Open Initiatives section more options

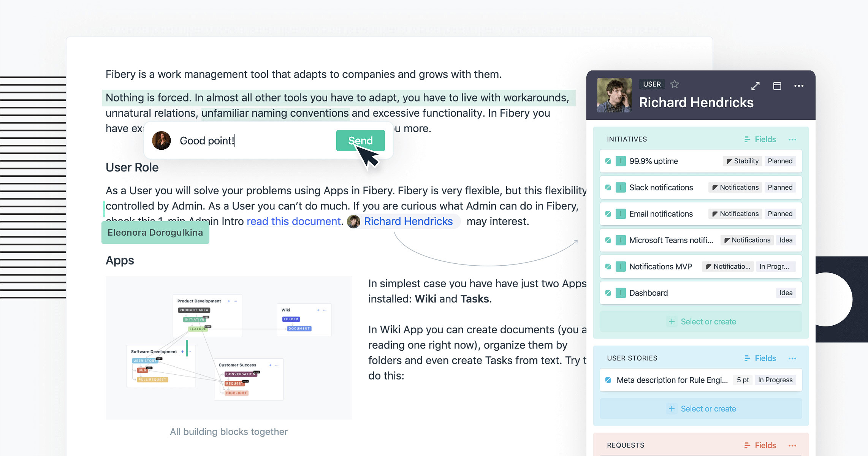[792, 139]
